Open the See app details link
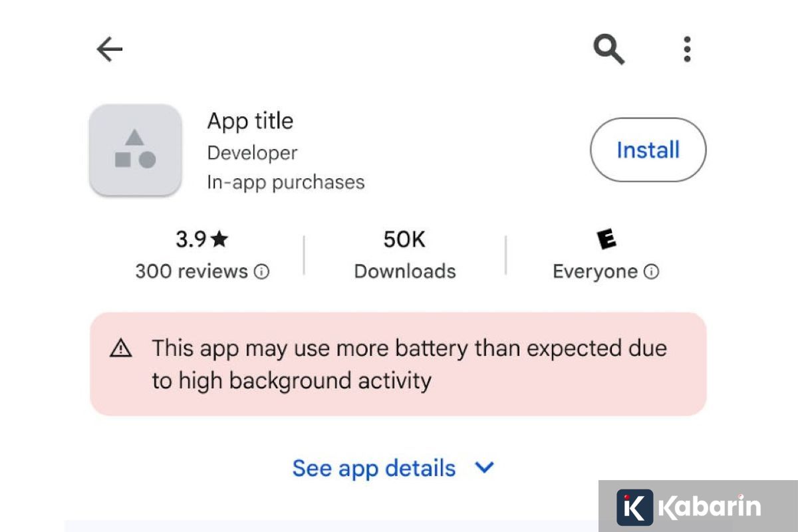Image resolution: width=798 pixels, height=532 pixels. [374, 468]
